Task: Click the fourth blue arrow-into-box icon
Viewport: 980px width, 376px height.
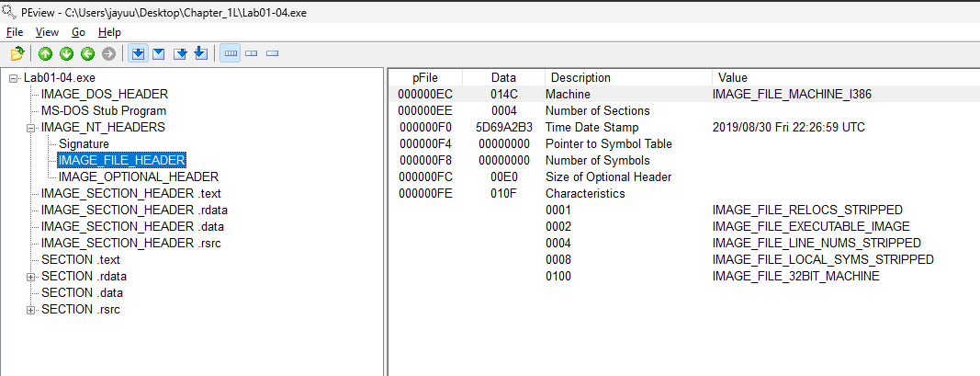Action: click(x=200, y=54)
